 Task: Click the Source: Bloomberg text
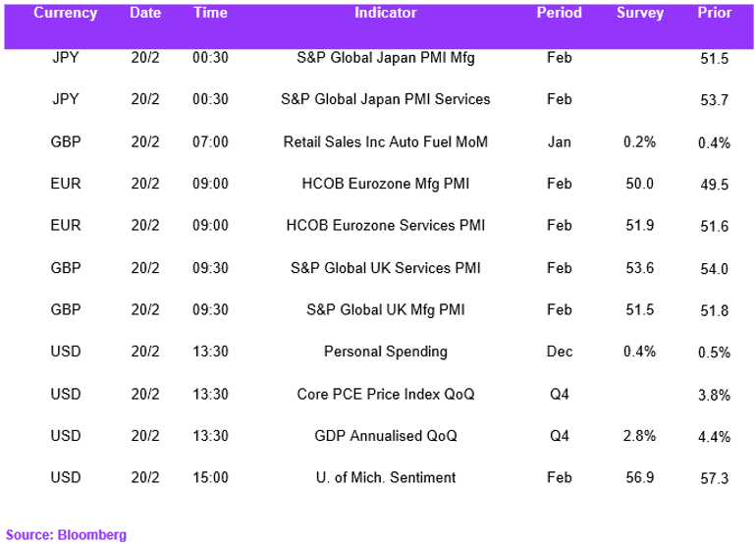tap(66, 535)
